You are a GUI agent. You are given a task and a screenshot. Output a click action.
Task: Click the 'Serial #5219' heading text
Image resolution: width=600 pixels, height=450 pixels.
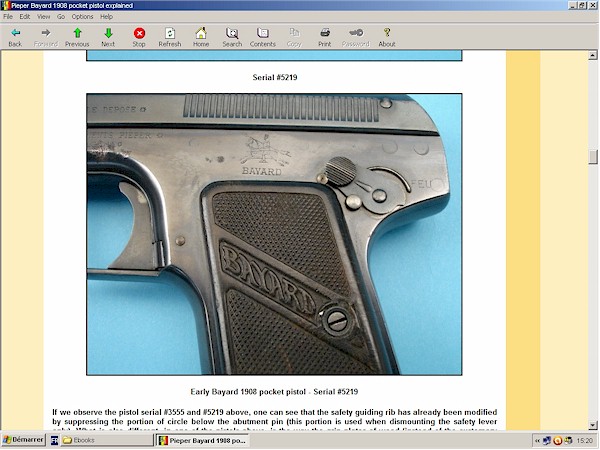tap(275, 77)
